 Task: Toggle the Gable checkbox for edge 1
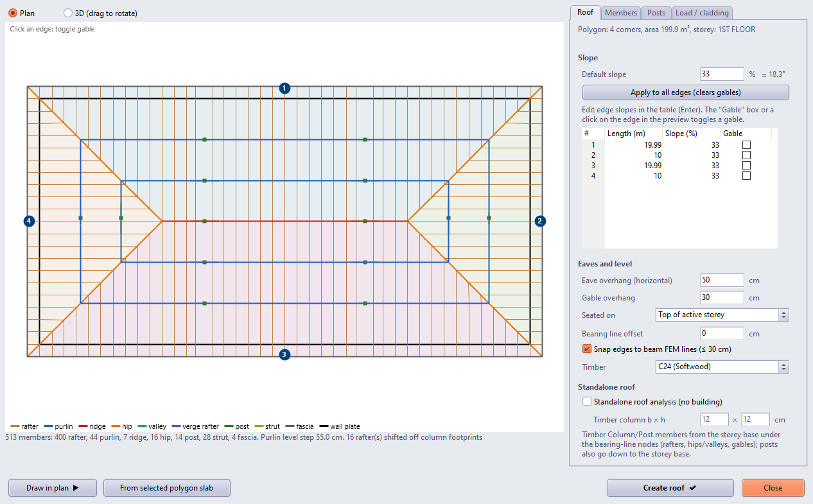coord(746,145)
